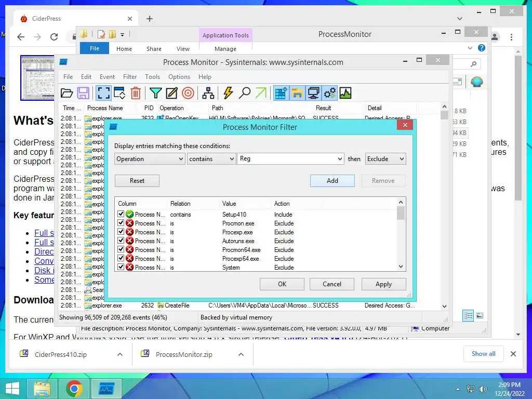This screenshot has width=532, height=399.
Task: Click Show all downloads button
Action: (484, 354)
